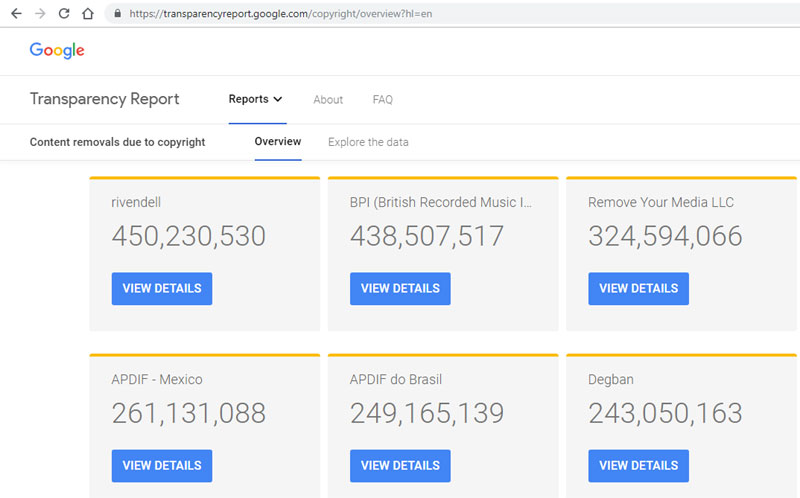Viewport: 800px width, 498px height.
Task: Click the Content removals due to copyright heading
Action: [x=117, y=142]
